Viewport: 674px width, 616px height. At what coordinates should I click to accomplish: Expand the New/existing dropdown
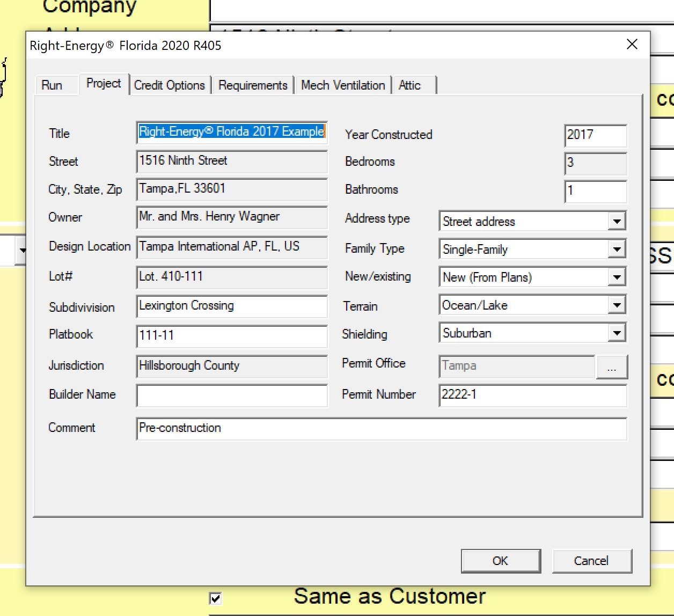coord(617,277)
